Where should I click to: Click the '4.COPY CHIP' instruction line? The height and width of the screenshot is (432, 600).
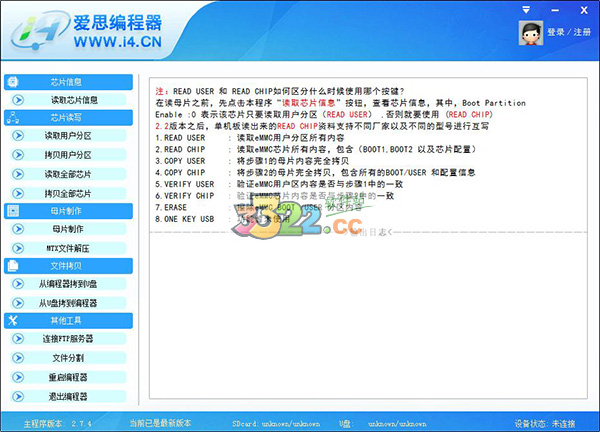pyautogui.click(x=315, y=173)
